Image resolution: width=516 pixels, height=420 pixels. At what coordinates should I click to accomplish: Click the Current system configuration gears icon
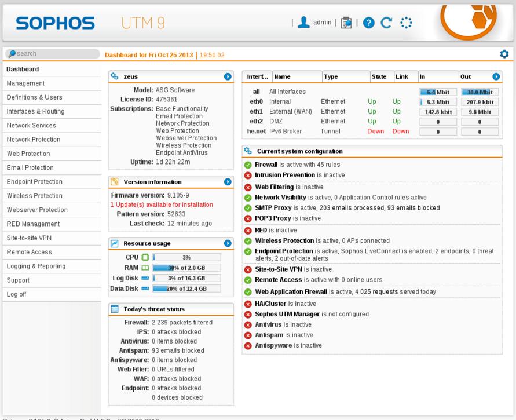click(x=248, y=151)
